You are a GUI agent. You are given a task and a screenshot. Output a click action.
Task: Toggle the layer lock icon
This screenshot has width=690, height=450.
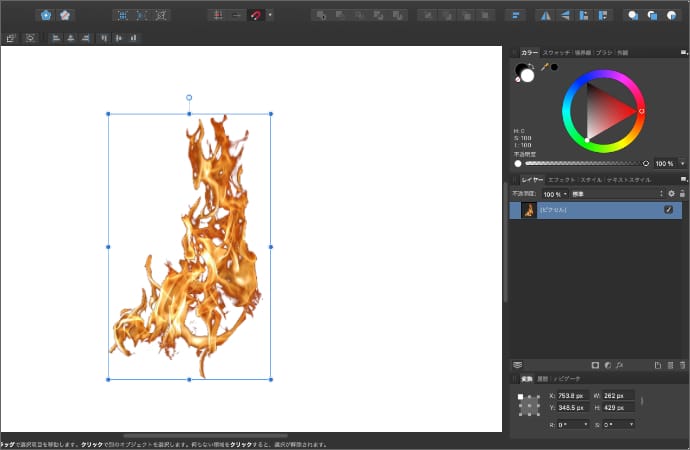683,193
